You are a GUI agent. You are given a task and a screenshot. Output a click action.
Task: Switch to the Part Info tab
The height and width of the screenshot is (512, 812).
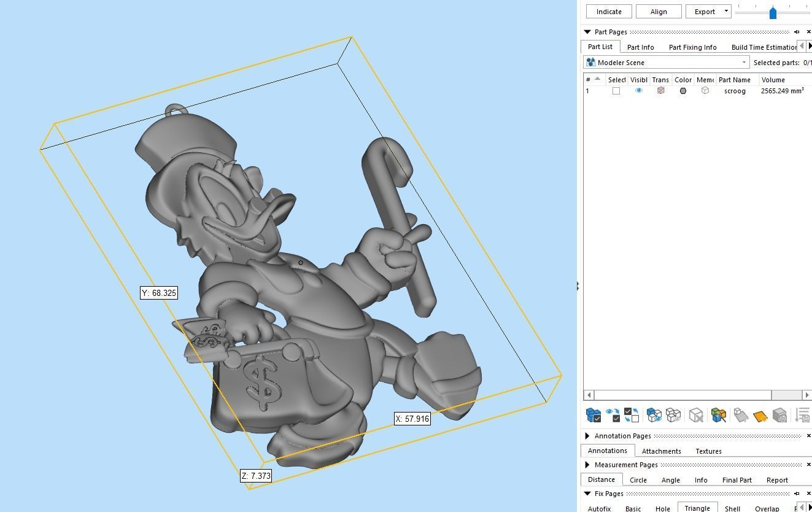pyautogui.click(x=640, y=47)
